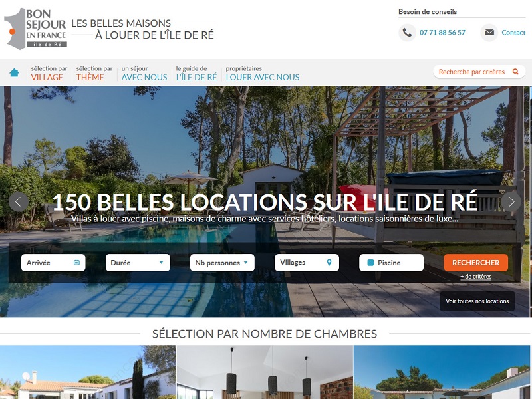This screenshot has width=532, height=399.
Task: Click the phone icon beside 07 71 88 56 57
Action: click(407, 33)
